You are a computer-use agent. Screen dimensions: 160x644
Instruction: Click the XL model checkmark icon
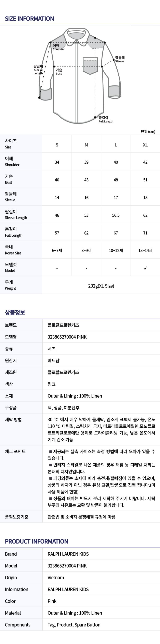[x=145, y=268]
